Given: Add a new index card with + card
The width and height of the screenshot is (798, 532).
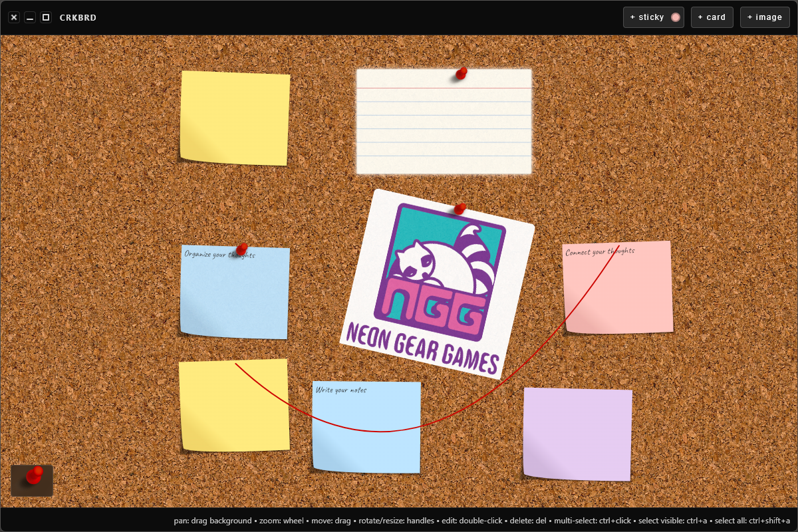Looking at the screenshot, I should coord(712,17).
